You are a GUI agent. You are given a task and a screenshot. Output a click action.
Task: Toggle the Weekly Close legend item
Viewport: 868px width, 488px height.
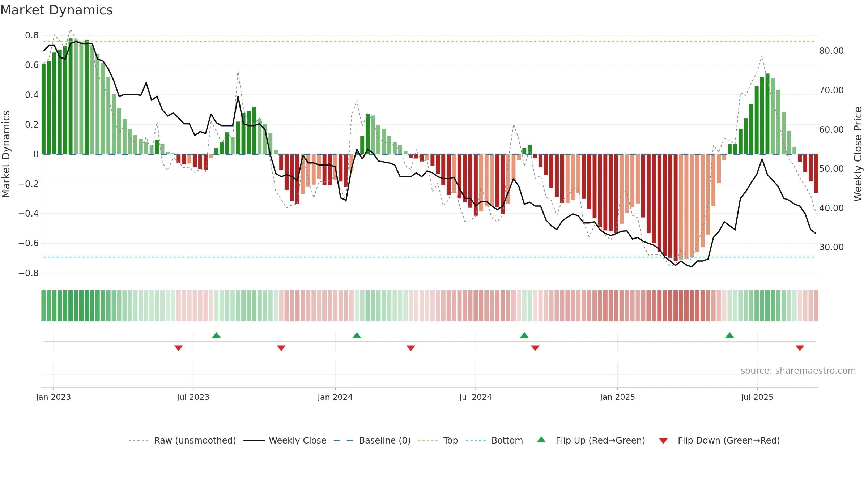[285, 440]
